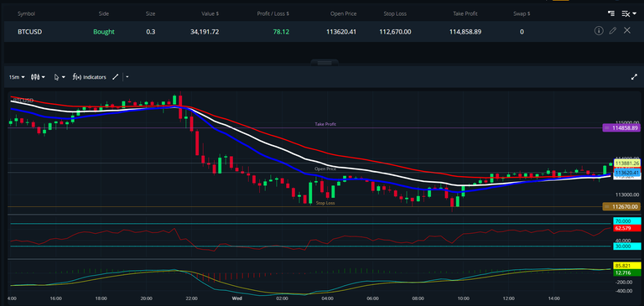Viewport: 644px width, 306px height.
Task: Click the RSI 70.000 level tag
Action: point(626,221)
